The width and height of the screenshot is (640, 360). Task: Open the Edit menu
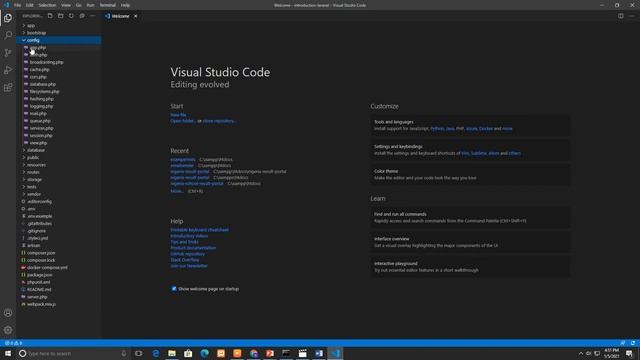(x=30, y=5)
